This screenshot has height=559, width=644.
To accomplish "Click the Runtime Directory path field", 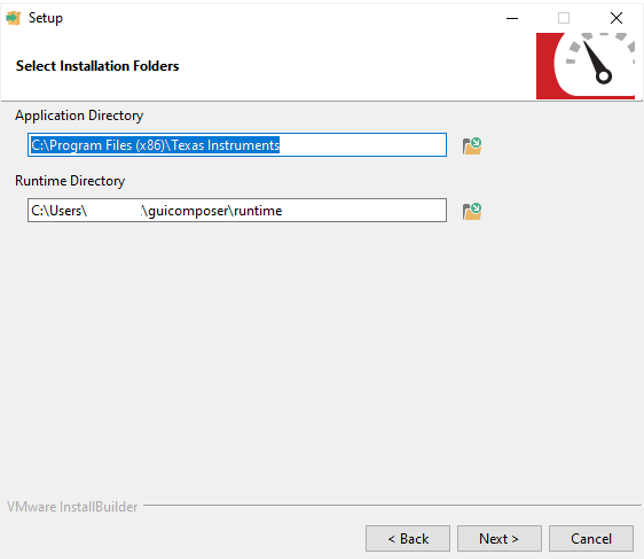I will (x=237, y=210).
